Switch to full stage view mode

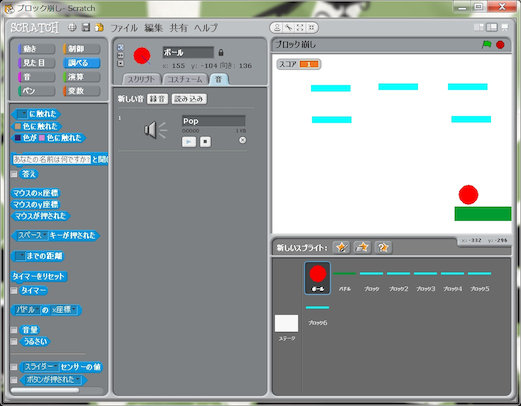[492, 27]
